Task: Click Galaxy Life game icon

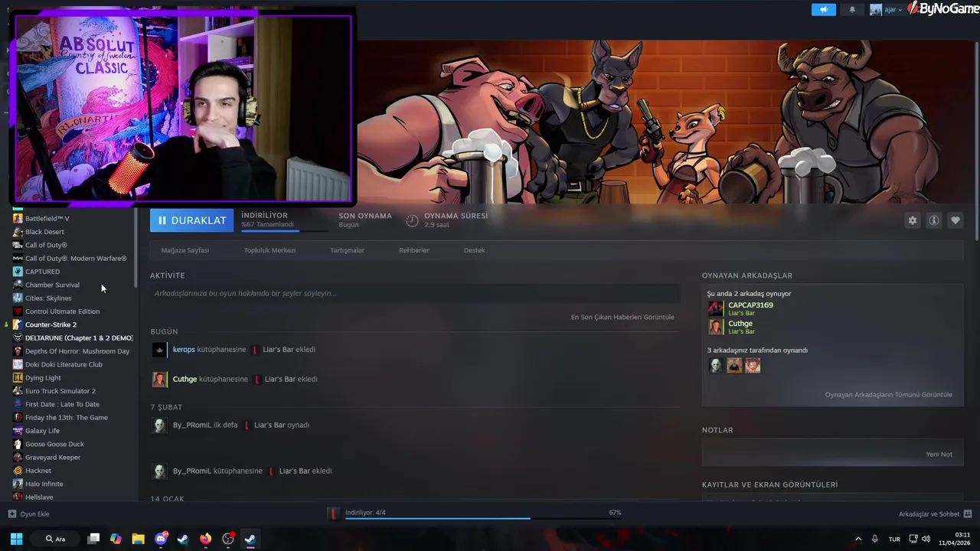Action: [18, 431]
